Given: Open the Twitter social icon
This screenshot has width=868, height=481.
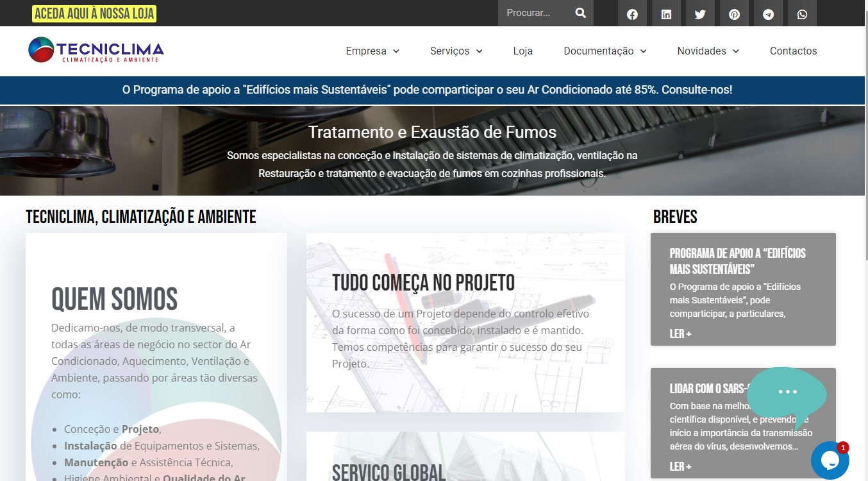Looking at the screenshot, I should click(x=700, y=14).
